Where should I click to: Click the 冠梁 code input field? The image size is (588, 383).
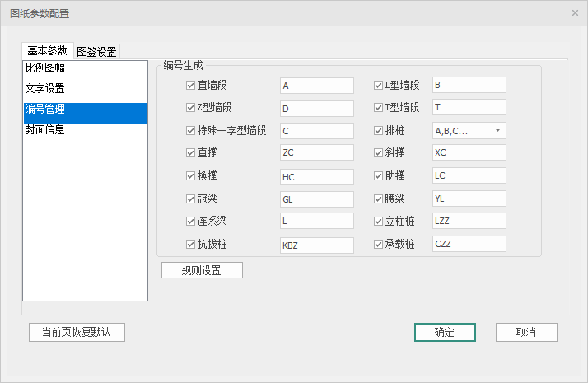tap(316, 199)
